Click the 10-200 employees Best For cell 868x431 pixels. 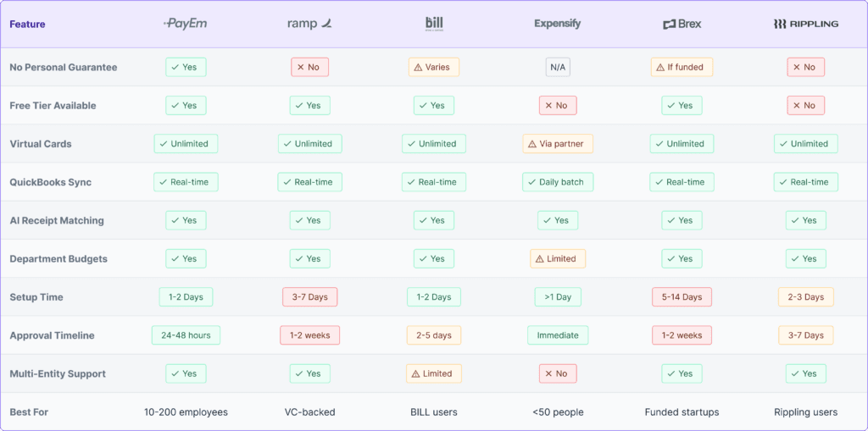(x=185, y=412)
